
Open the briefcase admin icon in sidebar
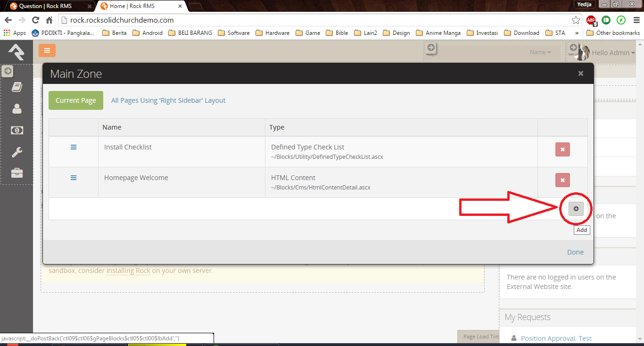(17, 173)
